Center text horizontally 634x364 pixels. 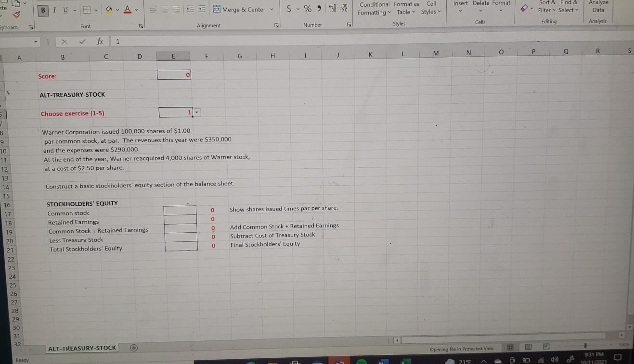pyautogui.click(x=165, y=9)
